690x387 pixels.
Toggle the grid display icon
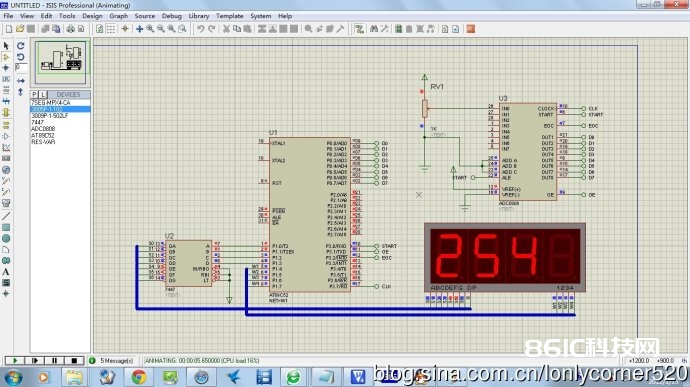coord(111,29)
